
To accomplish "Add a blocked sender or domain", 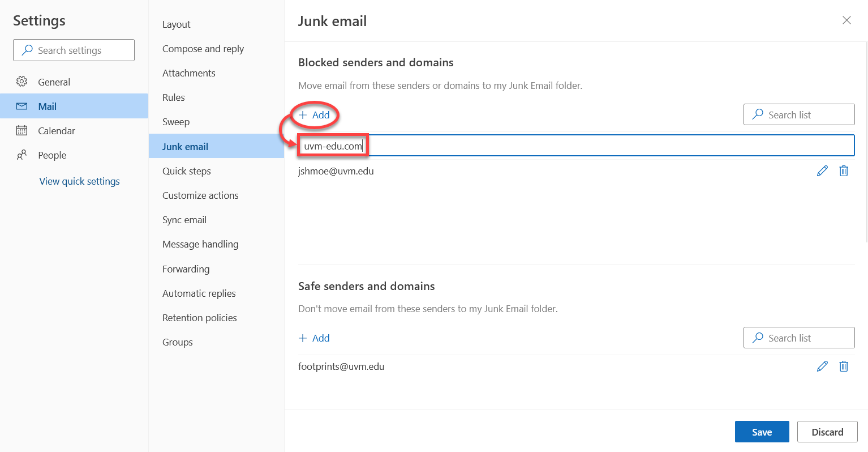I will click(x=314, y=115).
